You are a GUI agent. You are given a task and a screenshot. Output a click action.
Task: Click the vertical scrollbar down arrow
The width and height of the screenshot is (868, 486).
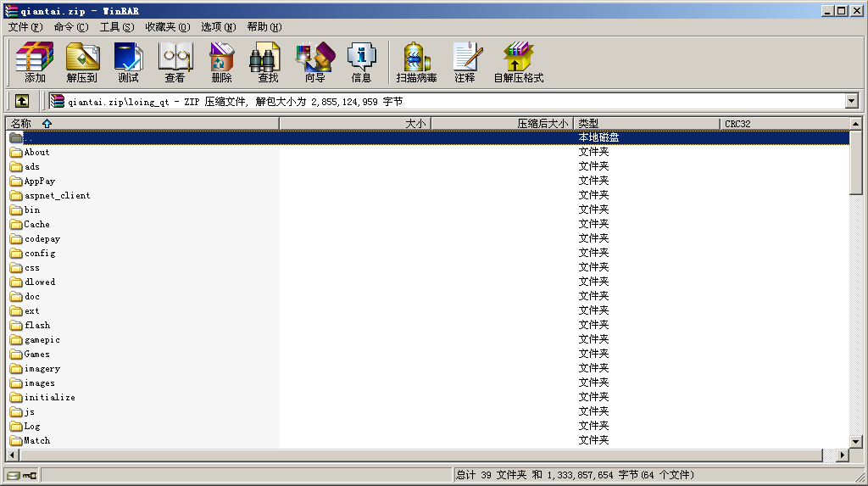856,440
